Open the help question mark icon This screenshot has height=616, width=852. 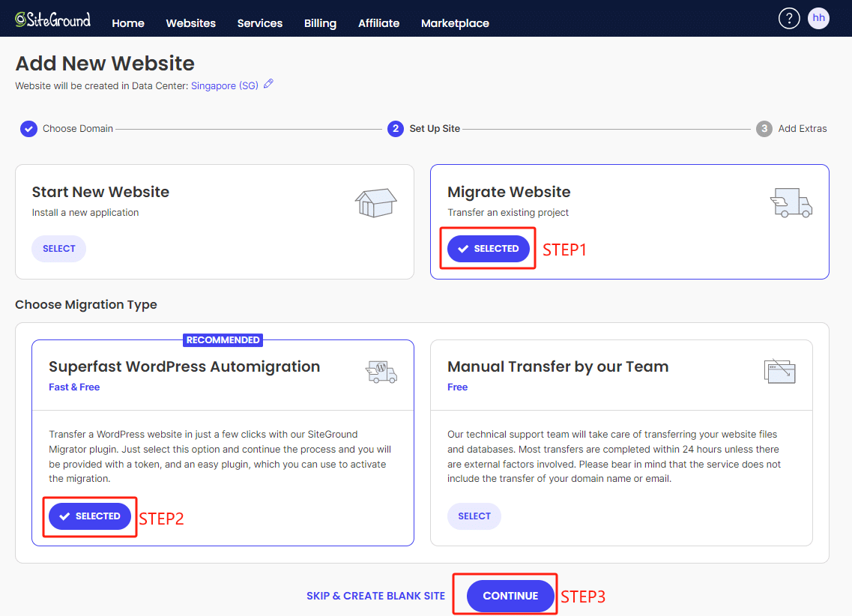coord(789,19)
